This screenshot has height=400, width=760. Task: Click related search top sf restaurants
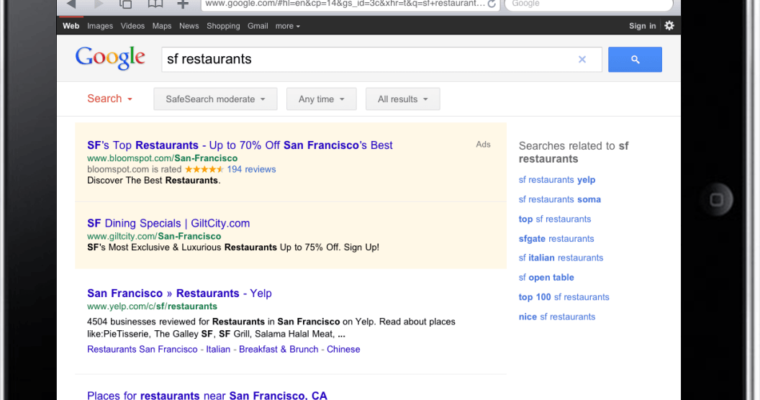554,219
